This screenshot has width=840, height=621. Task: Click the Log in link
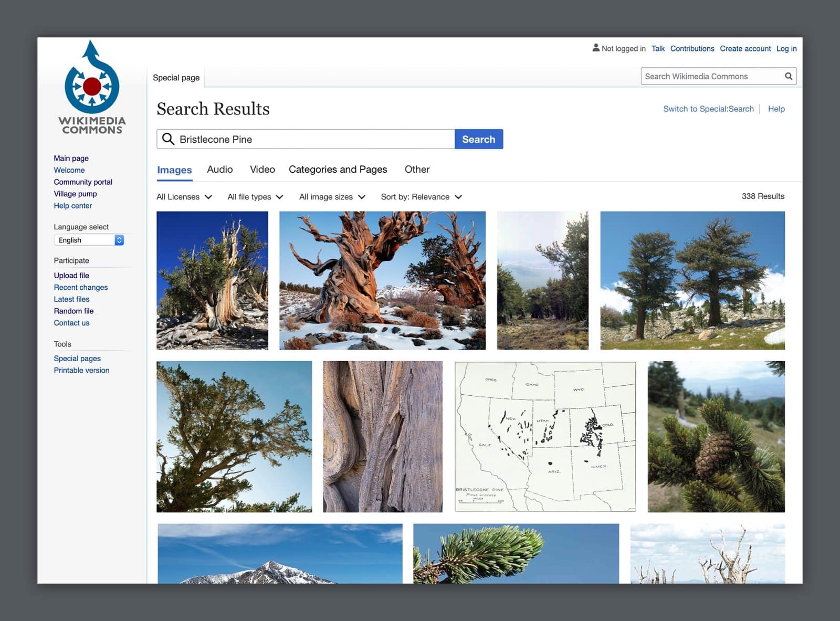pos(786,48)
